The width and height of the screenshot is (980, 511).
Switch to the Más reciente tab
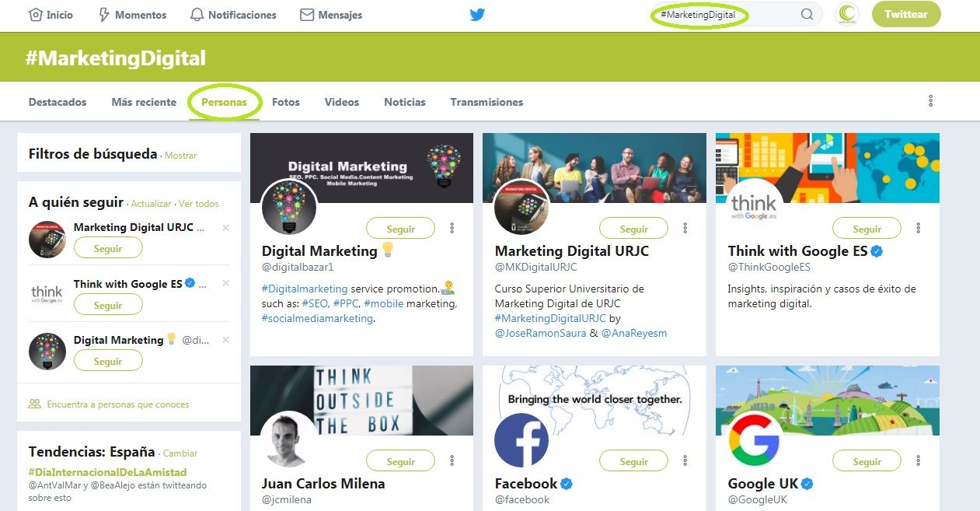[x=144, y=102]
